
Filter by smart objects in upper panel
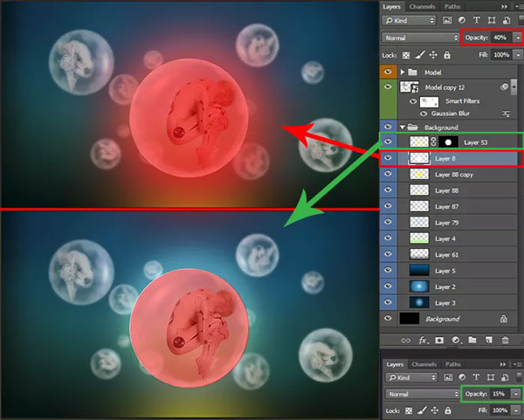point(507,20)
